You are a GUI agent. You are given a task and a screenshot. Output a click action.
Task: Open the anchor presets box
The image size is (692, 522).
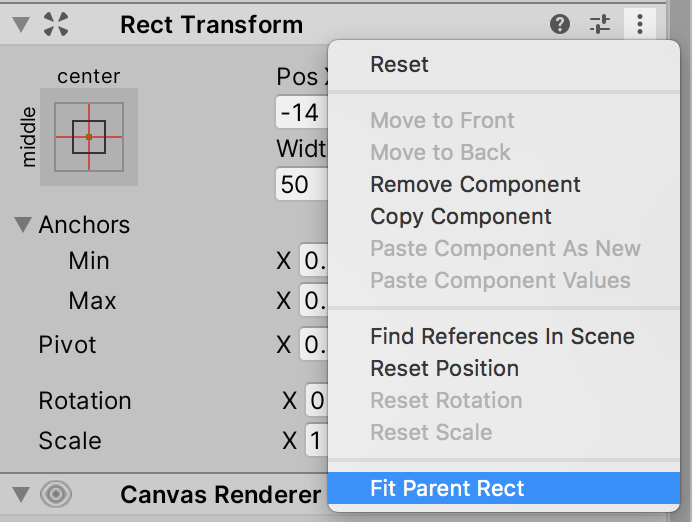coord(88,136)
